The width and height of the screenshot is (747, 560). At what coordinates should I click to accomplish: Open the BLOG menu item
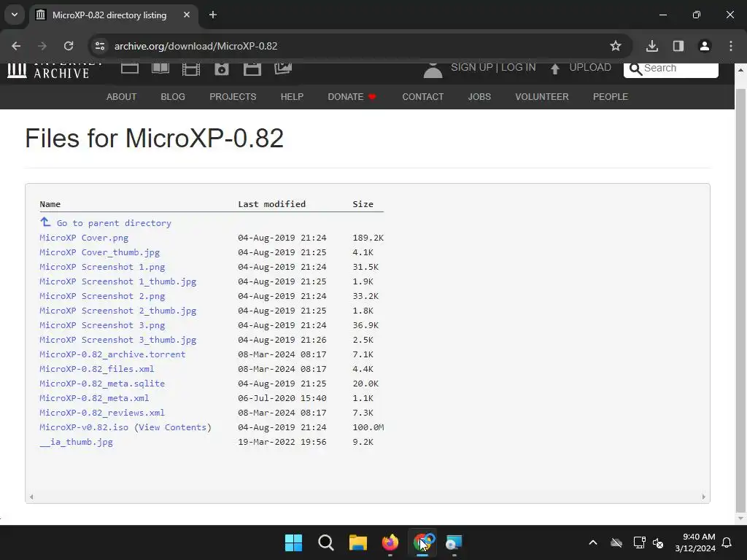click(173, 97)
